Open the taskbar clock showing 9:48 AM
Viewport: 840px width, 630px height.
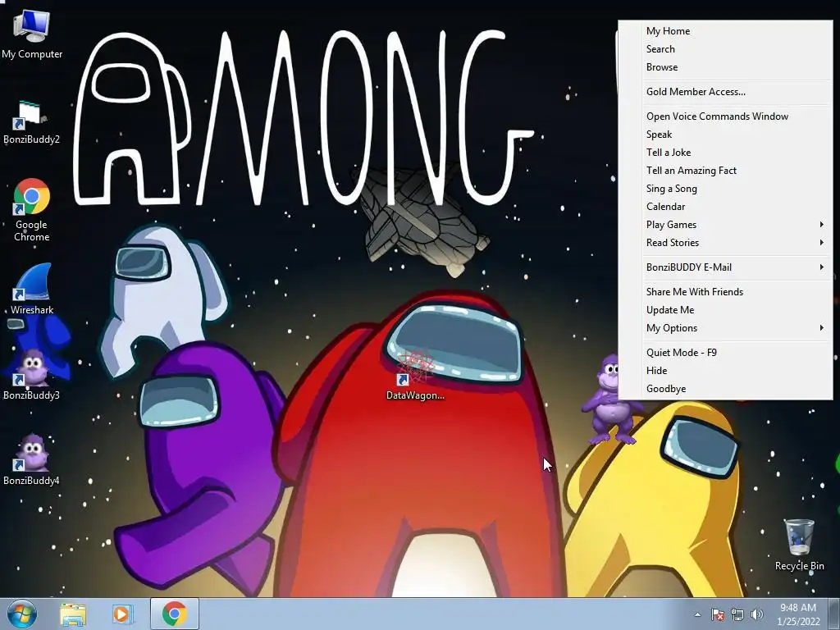coord(798,614)
